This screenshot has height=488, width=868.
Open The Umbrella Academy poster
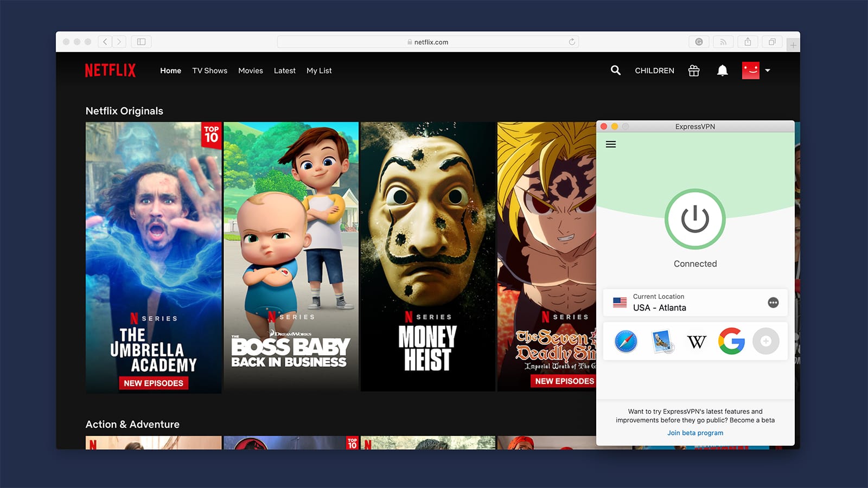click(x=154, y=257)
